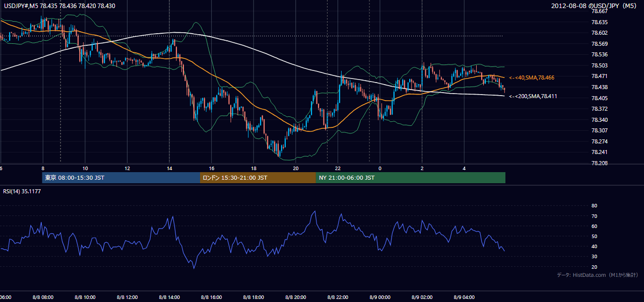
Task: Click the 78.241 price axis label
Action: [x=600, y=152]
